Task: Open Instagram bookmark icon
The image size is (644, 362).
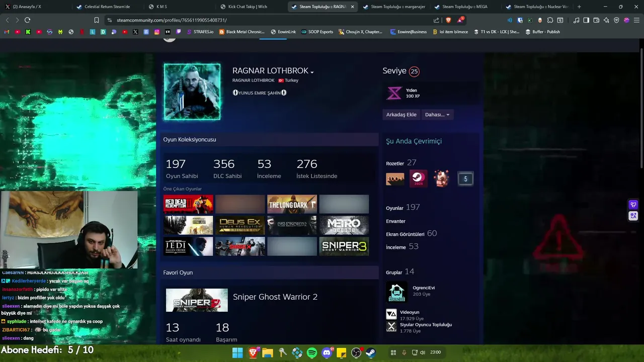Action: tap(157, 32)
